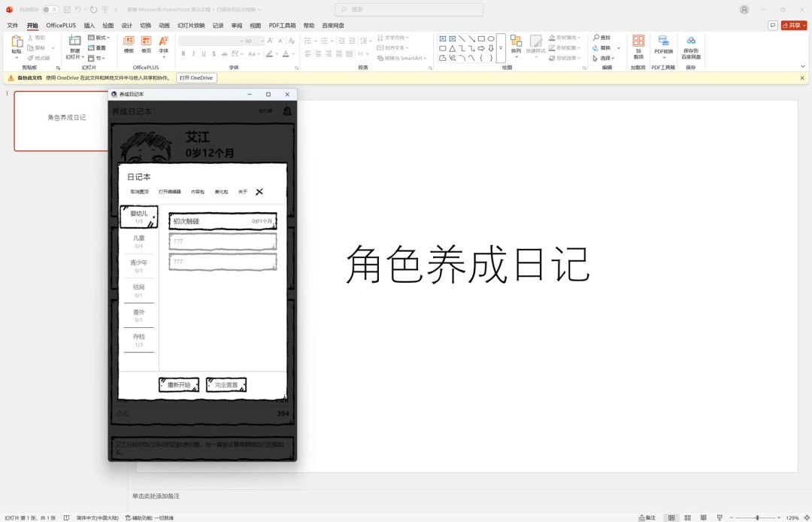Viewport: 812px width, 522px height.
Task: Click the 排列 Arrange icon
Action: point(516,41)
